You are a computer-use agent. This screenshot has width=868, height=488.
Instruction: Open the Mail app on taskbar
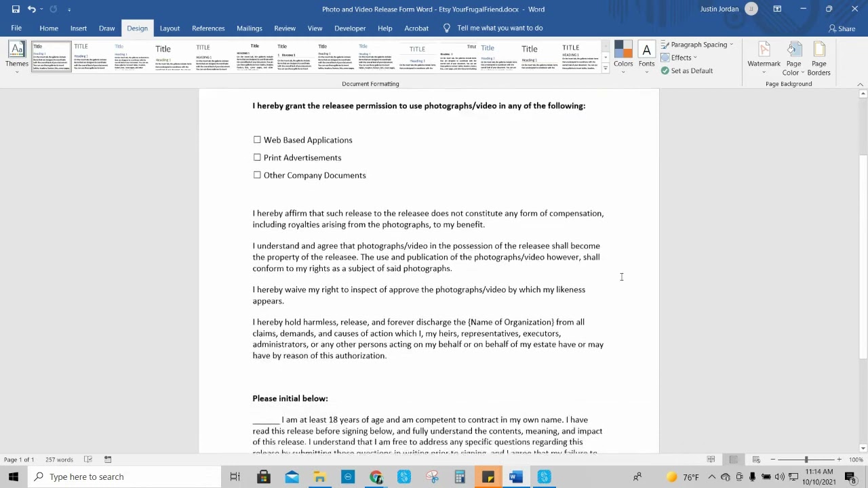pos(292,476)
